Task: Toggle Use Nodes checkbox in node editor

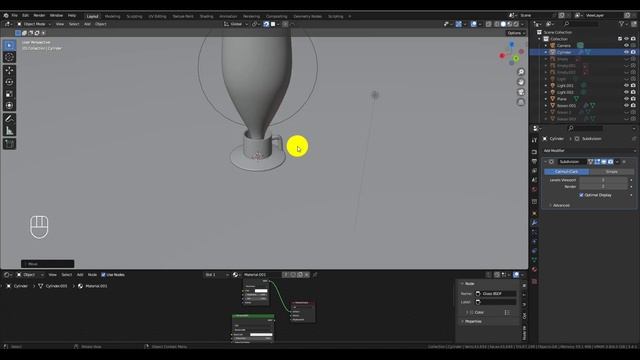Action: pyautogui.click(x=103, y=275)
